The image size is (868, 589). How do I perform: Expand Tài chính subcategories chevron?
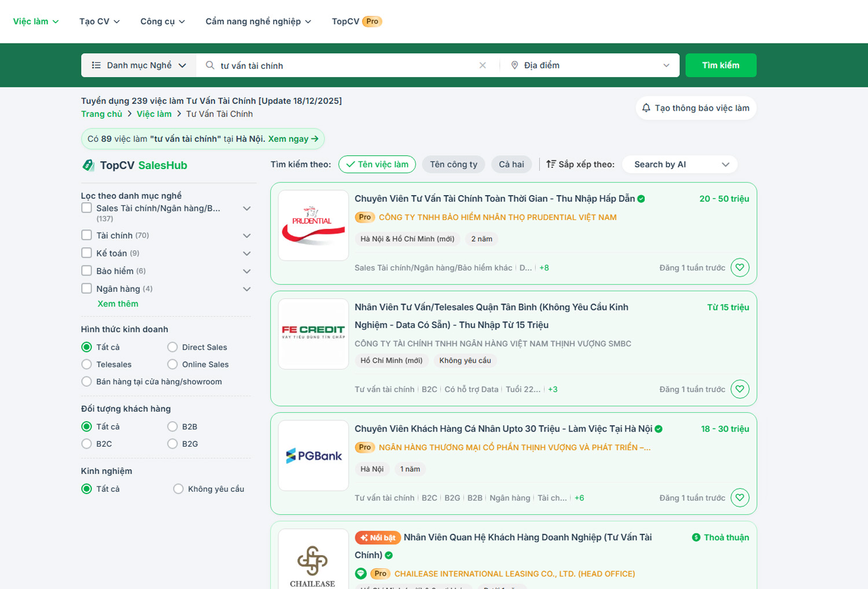pyautogui.click(x=247, y=236)
